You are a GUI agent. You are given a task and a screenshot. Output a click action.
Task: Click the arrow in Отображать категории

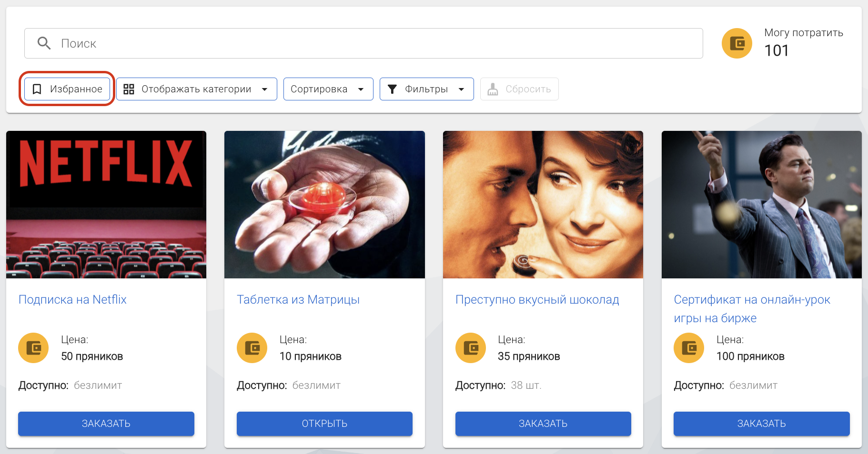264,89
